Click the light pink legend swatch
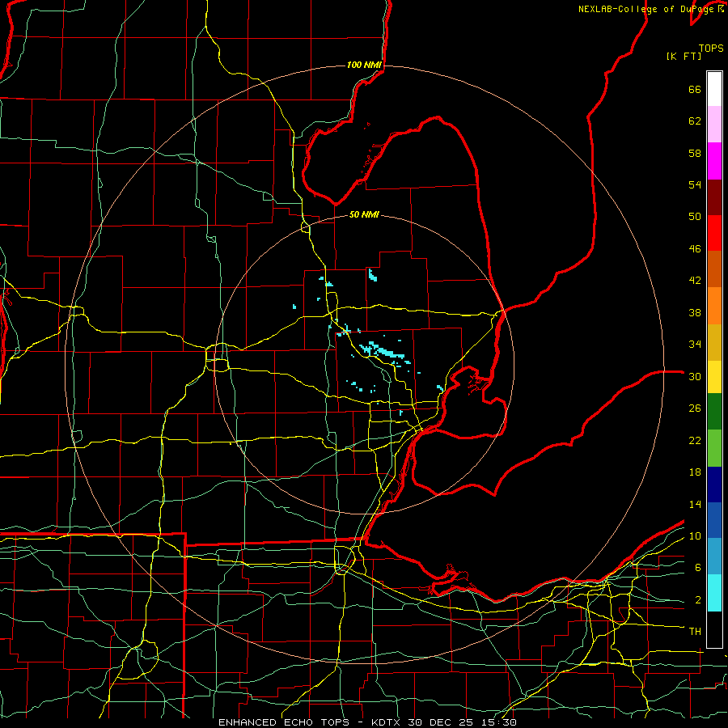The image size is (728, 728). coord(714,125)
